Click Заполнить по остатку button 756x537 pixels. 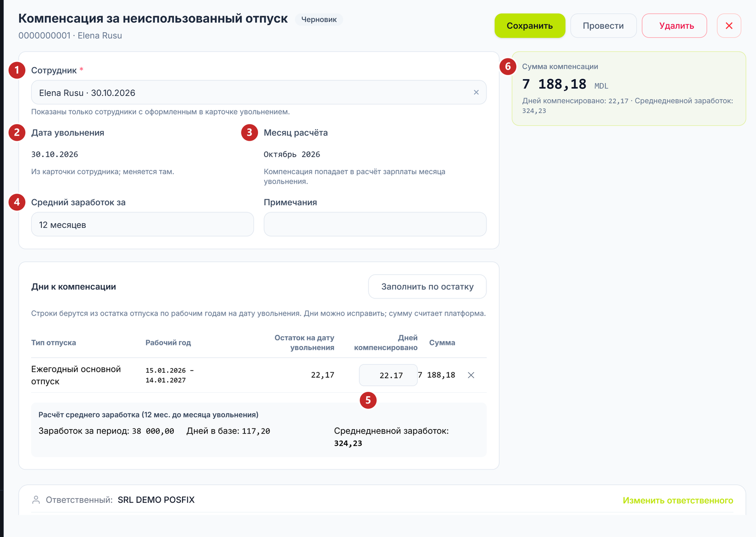click(x=427, y=286)
